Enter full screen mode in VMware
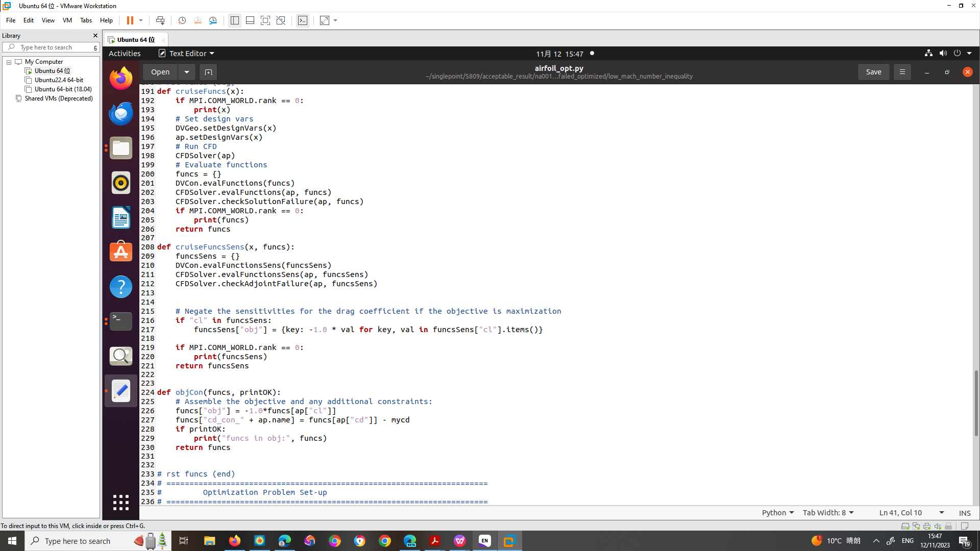The height and width of the screenshot is (551, 980). point(265,20)
